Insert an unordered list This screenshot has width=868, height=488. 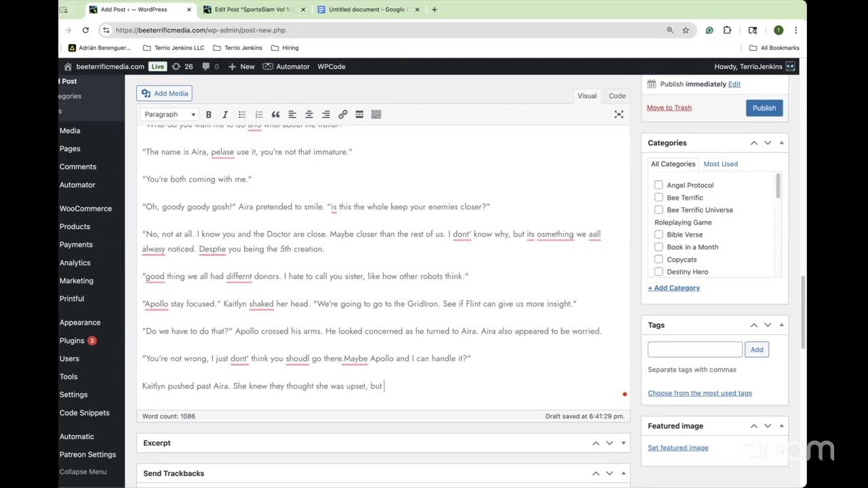click(242, 114)
